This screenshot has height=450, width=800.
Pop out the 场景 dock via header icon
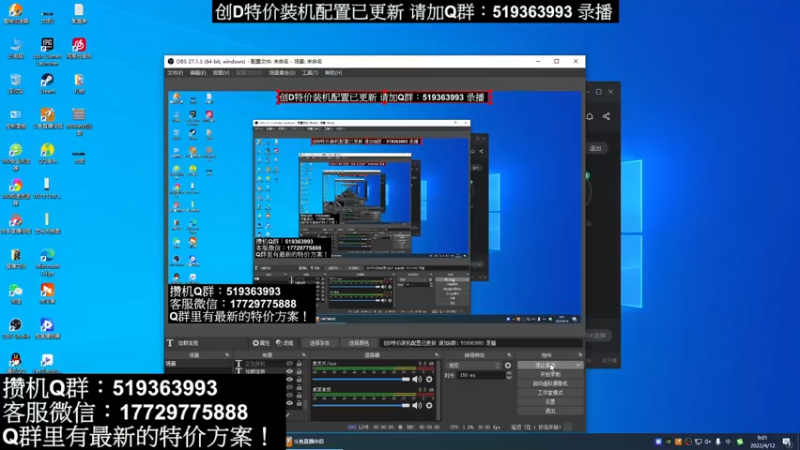[227, 355]
